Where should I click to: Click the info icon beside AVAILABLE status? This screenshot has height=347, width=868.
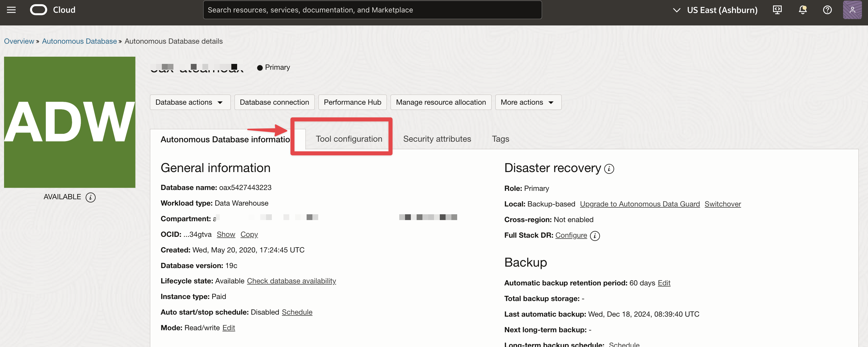(90, 197)
